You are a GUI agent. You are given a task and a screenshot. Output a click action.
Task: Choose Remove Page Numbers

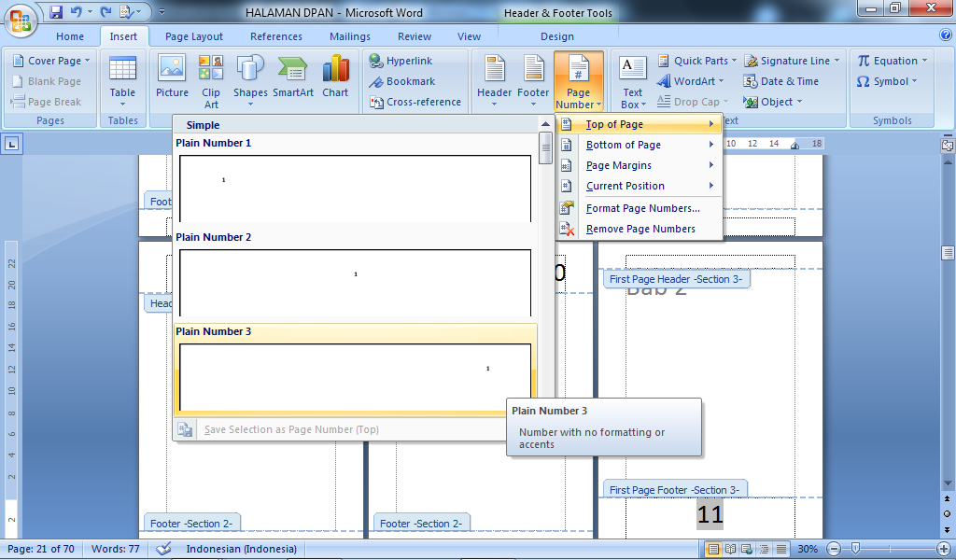(639, 229)
